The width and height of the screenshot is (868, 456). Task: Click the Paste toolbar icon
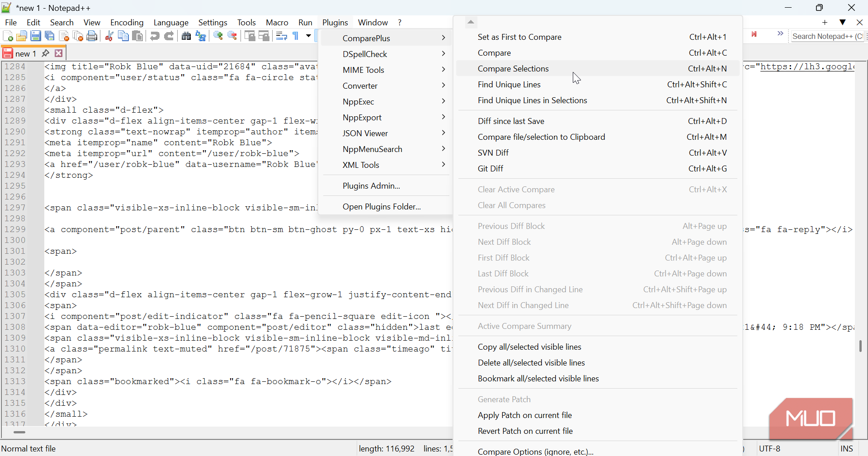coord(137,36)
